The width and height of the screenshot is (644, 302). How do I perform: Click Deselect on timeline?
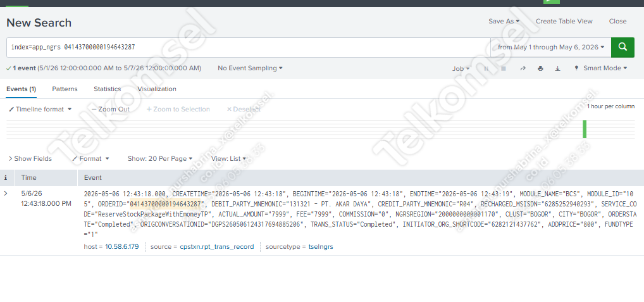[244, 110]
